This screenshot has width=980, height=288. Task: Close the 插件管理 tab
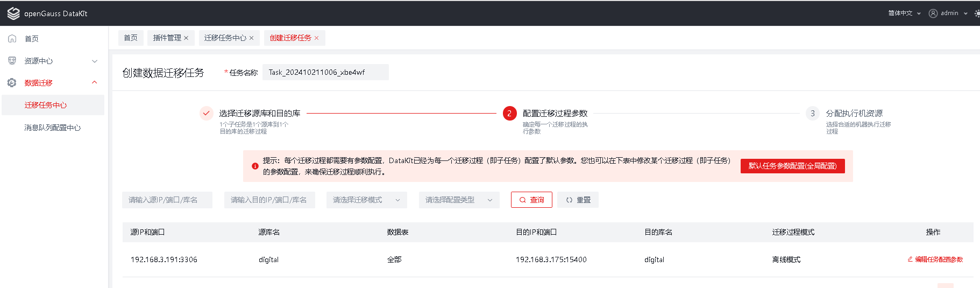186,38
